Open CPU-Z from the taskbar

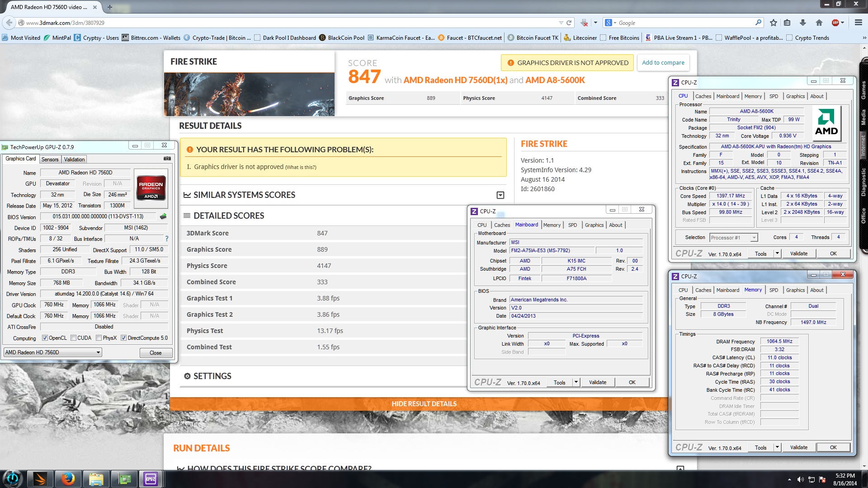(x=151, y=479)
